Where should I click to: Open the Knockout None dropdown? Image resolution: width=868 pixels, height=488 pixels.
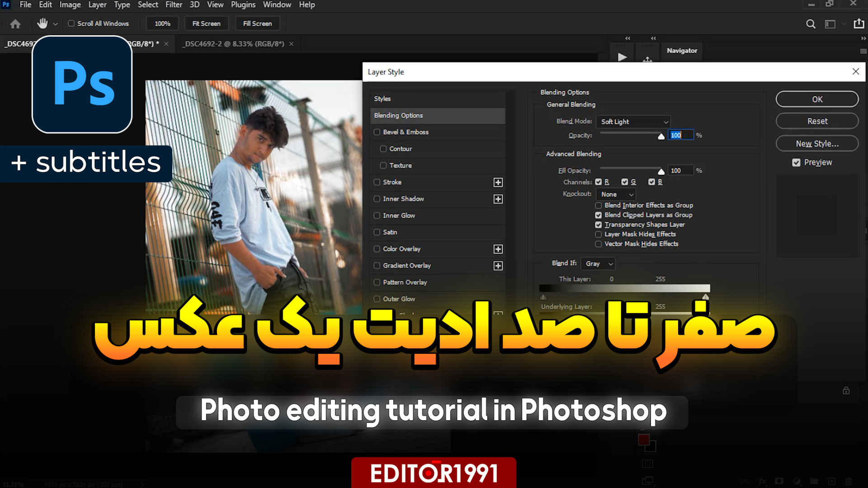[x=617, y=194]
